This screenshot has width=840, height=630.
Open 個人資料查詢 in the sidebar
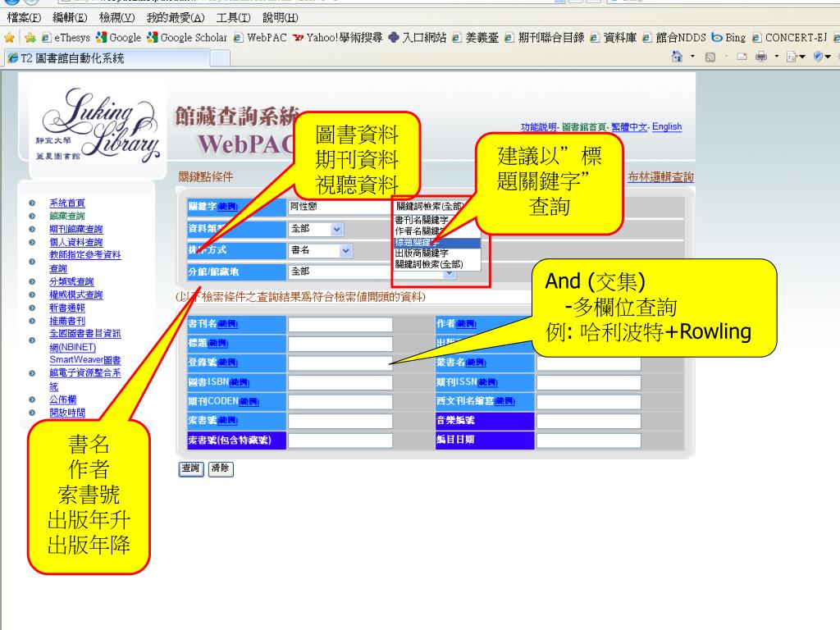75,243
